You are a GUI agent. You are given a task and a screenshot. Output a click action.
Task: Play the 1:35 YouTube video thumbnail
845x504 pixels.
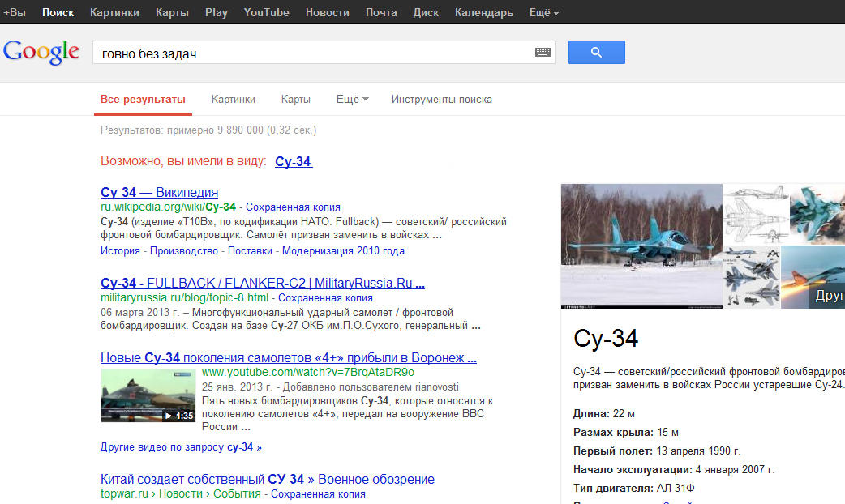[148, 395]
